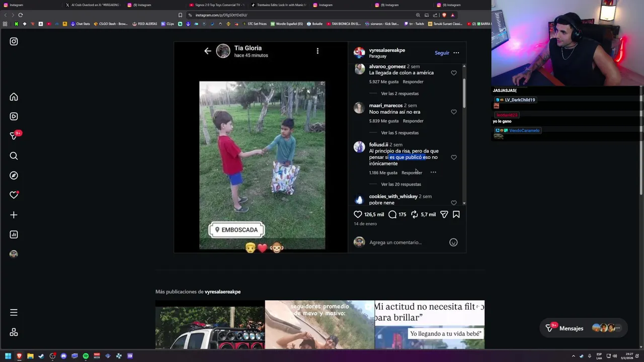Open the Mensajes floating panel
The image size is (644, 362).
click(583, 328)
